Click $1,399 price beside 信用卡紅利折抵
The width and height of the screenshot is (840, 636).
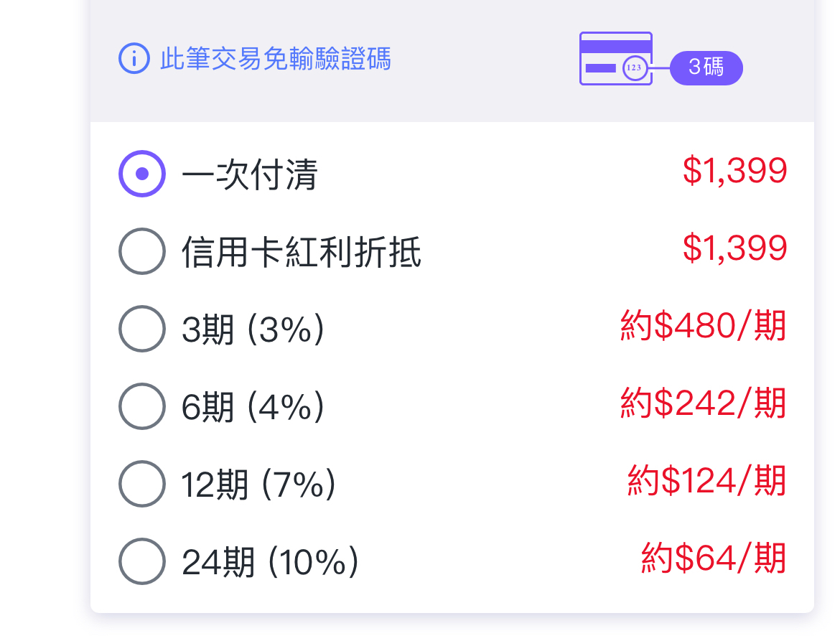pyautogui.click(x=734, y=248)
